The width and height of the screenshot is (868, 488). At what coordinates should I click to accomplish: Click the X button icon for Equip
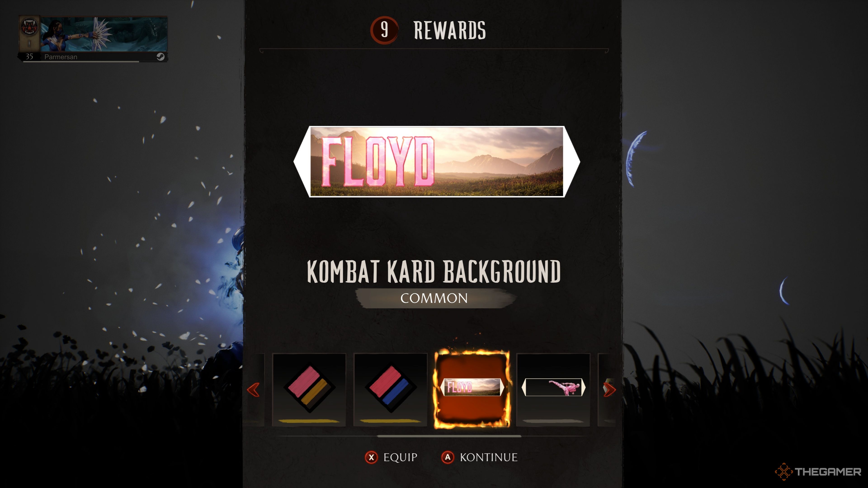[371, 457]
